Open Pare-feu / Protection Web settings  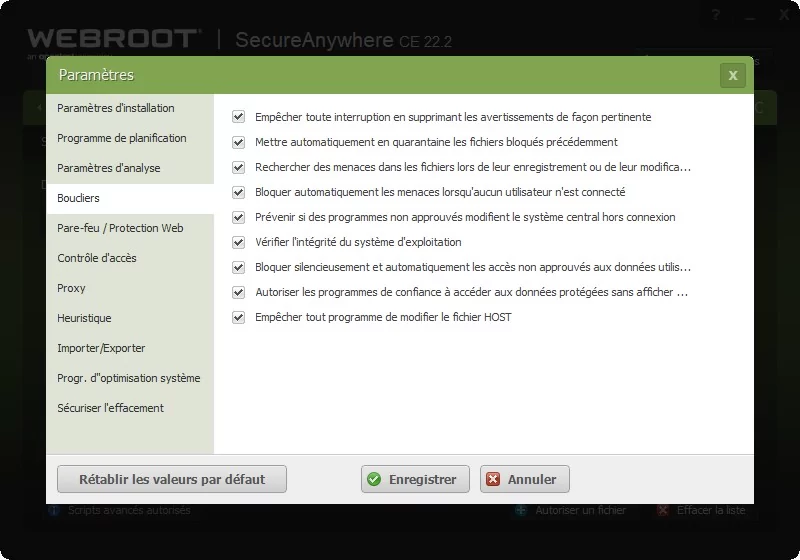[x=120, y=228]
